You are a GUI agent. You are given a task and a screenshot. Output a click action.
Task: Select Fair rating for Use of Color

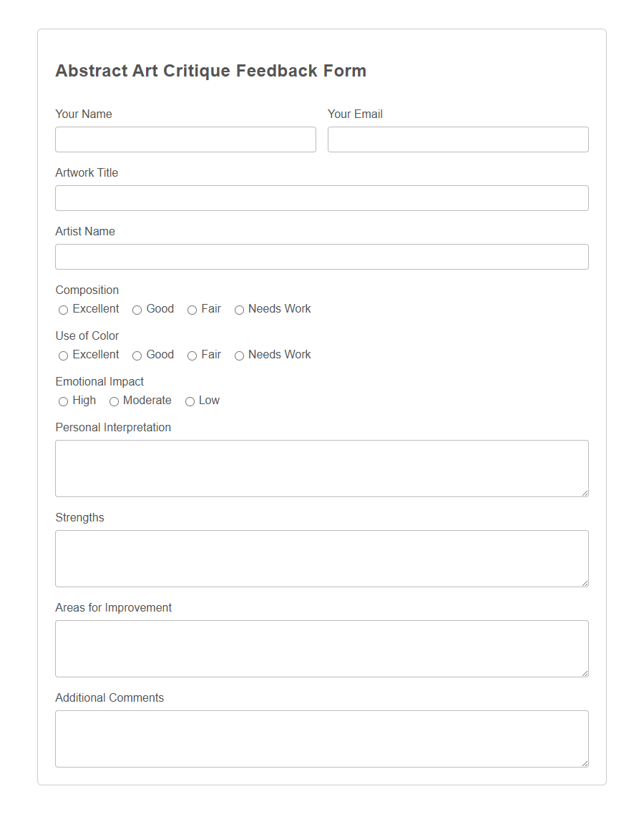point(192,355)
